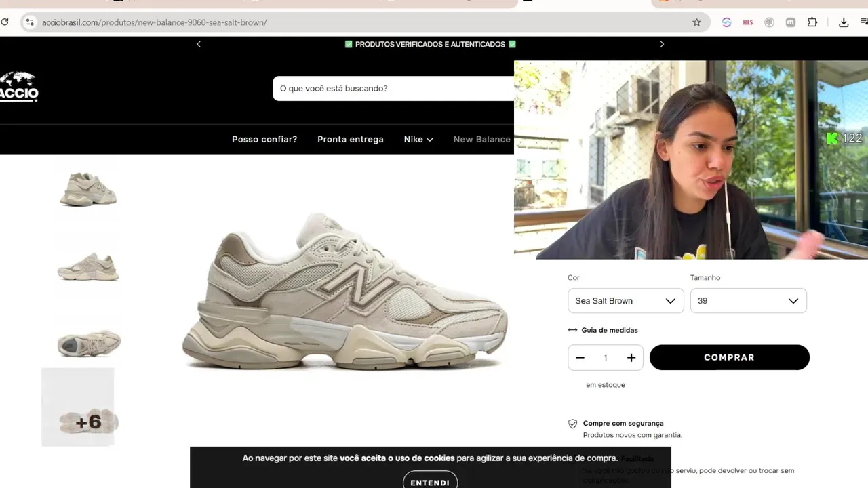Image resolution: width=868 pixels, height=488 pixels.
Task: Open site information icon in address bar
Action: click(29, 22)
